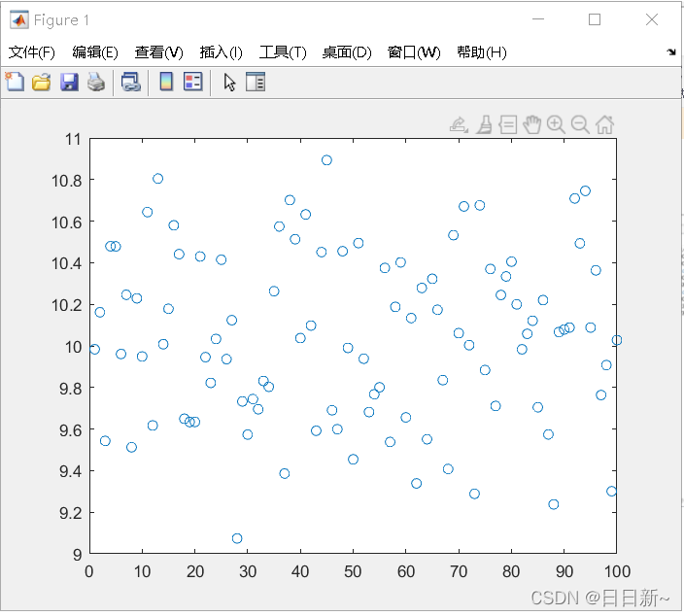The height and width of the screenshot is (616, 684).
Task: Insert a legend via toolbar icon
Action: pos(192,83)
